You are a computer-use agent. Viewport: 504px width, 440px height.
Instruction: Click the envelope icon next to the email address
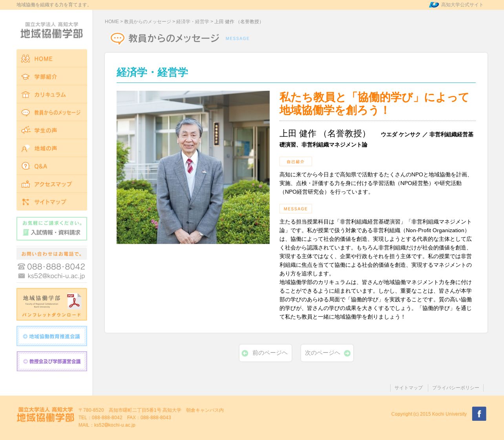pyautogui.click(x=22, y=276)
